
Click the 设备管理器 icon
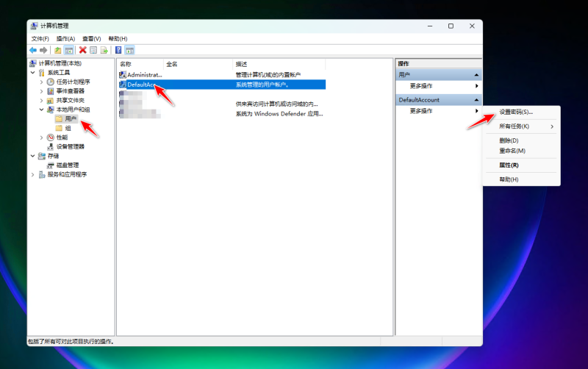click(51, 146)
